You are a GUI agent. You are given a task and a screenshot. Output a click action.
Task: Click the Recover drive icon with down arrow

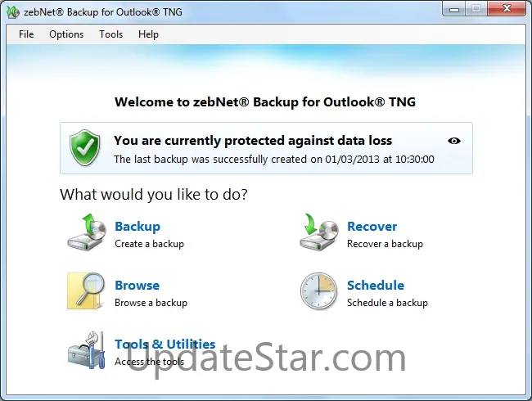[x=319, y=232]
